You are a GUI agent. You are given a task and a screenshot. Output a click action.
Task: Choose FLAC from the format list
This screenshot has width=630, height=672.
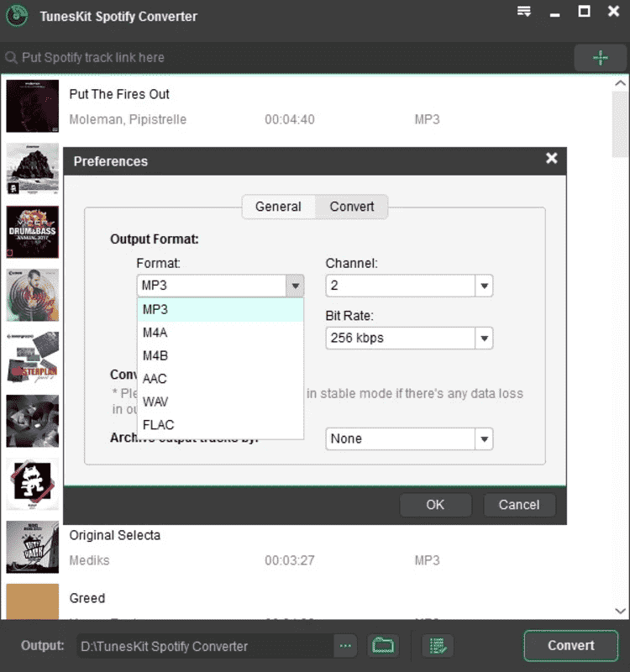coord(220,425)
